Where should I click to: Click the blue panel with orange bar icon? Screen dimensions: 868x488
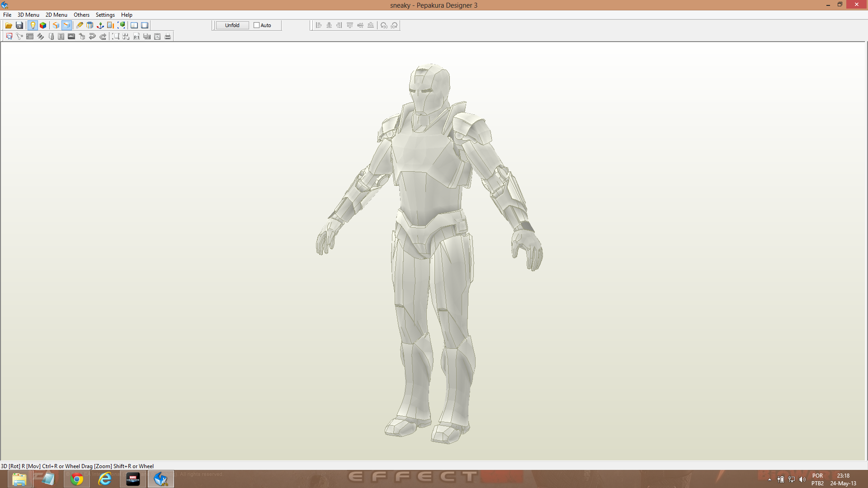111,25
